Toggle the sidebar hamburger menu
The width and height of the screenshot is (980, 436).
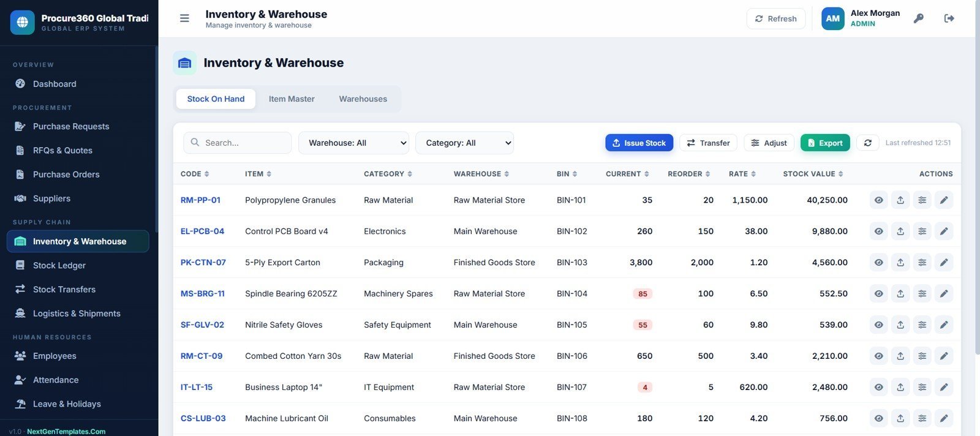click(x=184, y=18)
